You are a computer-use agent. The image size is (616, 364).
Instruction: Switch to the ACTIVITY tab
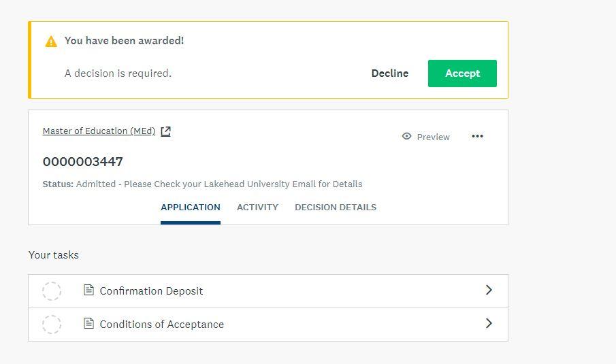point(257,208)
